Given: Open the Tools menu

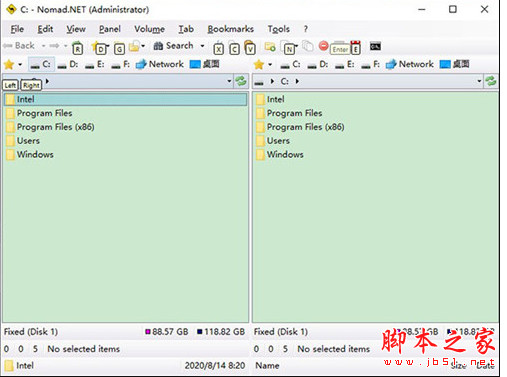Looking at the screenshot, I should point(278,29).
